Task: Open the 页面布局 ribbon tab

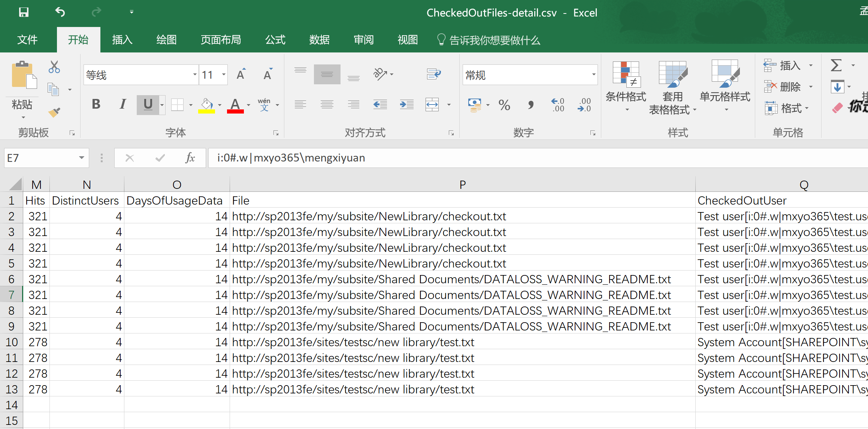Action: click(221, 40)
